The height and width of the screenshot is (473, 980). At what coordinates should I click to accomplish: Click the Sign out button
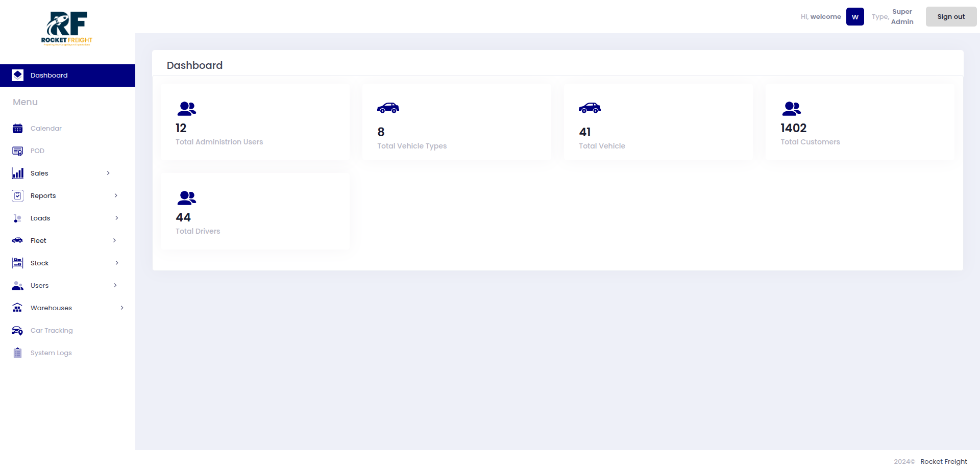point(950,16)
